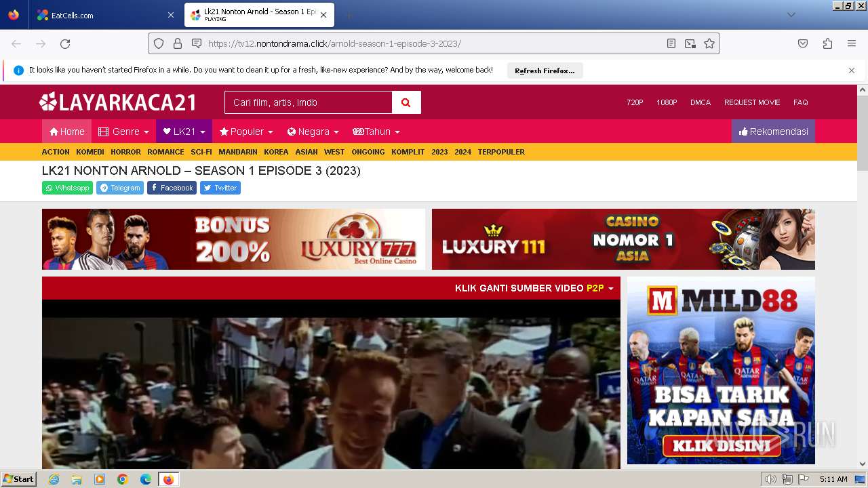Image resolution: width=868 pixels, height=488 pixels.
Task: Click the Luxury111 casino banner
Action: coord(623,239)
